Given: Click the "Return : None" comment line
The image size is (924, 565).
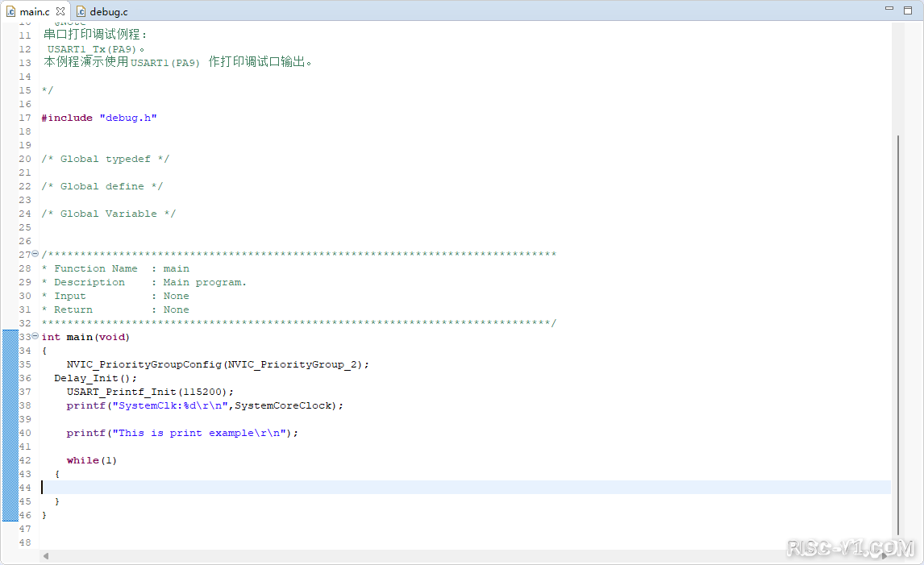Looking at the screenshot, I should coord(115,310).
